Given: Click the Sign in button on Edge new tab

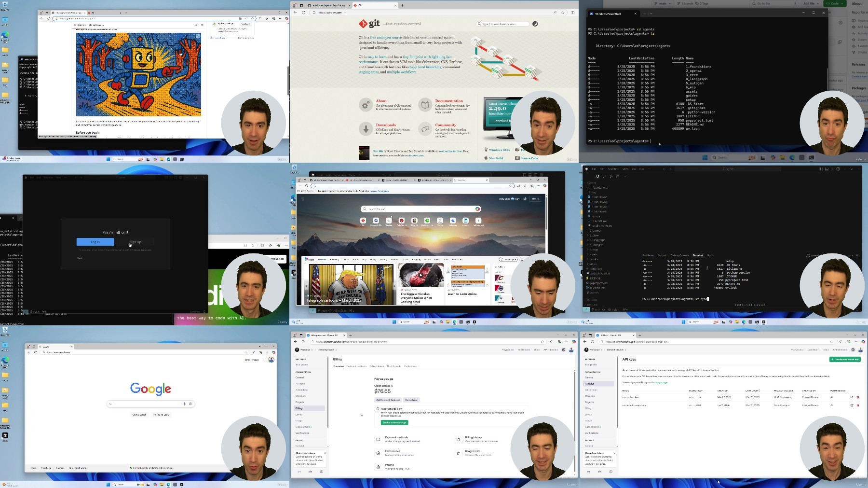Looking at the screenshot, I should click(535, 198).
